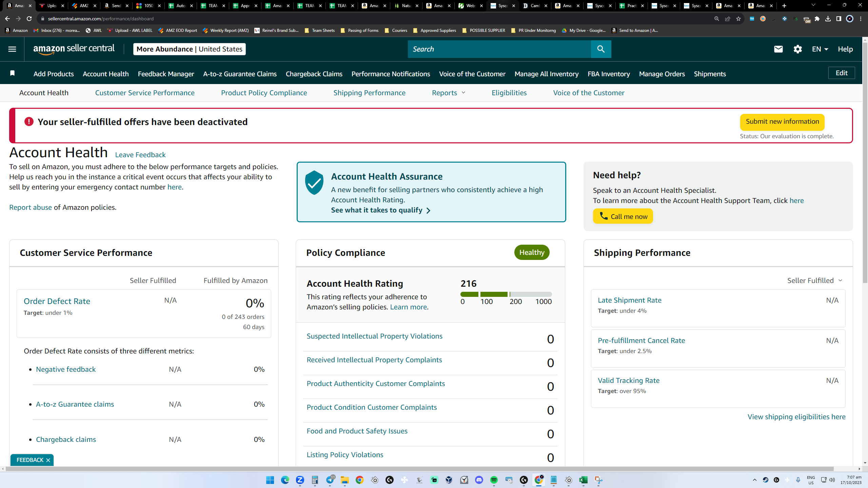Open a new browser tab
Image resolution: width=868 pixels, height=488 pixels.
click(784, 6)
